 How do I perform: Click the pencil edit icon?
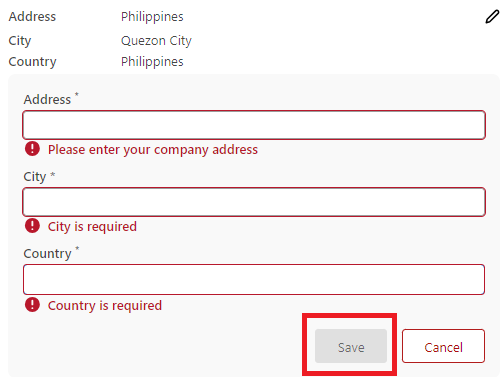tap(492, 17)
